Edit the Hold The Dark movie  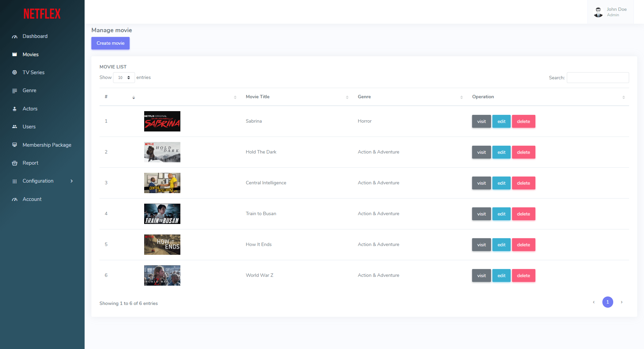(x=501, y=152)
